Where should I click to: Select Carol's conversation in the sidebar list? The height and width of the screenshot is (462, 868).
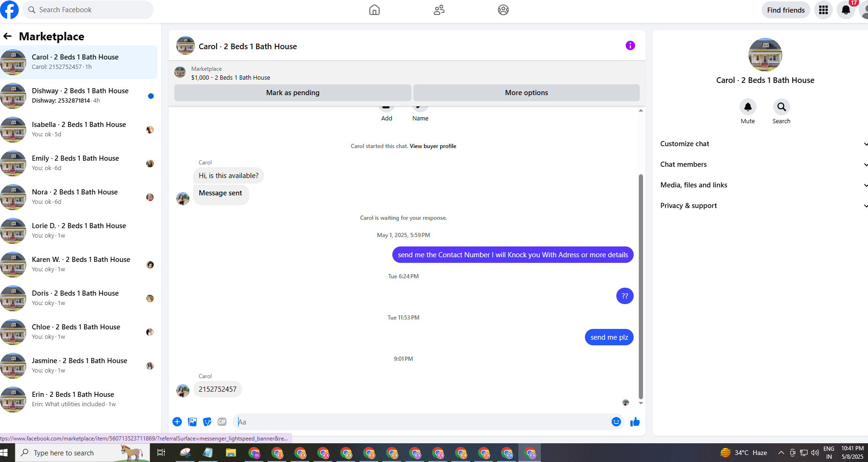pos(79,62)
